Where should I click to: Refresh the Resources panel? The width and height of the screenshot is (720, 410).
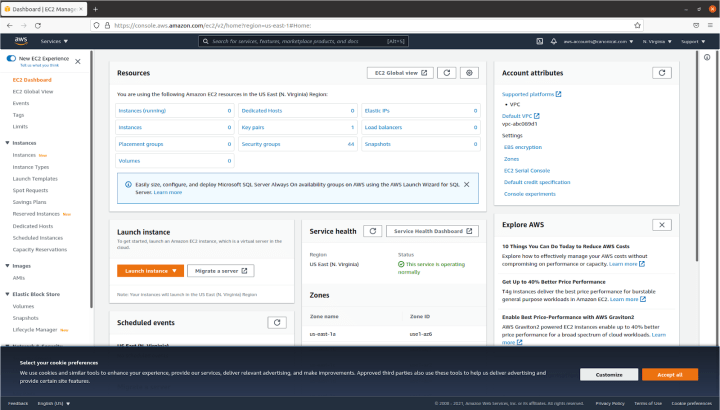pyautogui.click(x=446, y=73)
